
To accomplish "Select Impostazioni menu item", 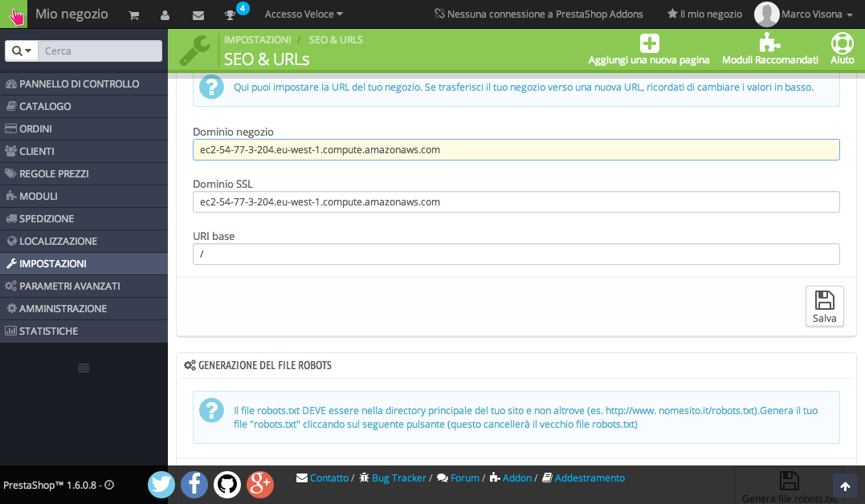I will click(84, 263).
